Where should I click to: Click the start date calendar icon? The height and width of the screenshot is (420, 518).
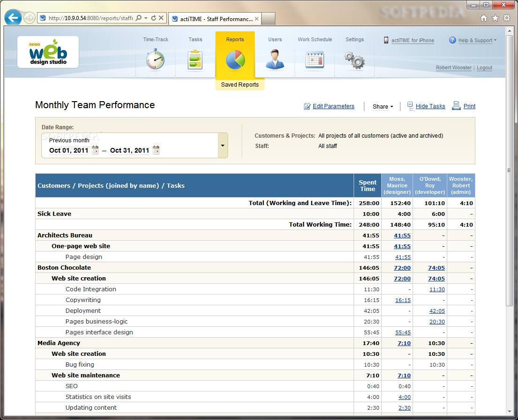pos(95,150)
